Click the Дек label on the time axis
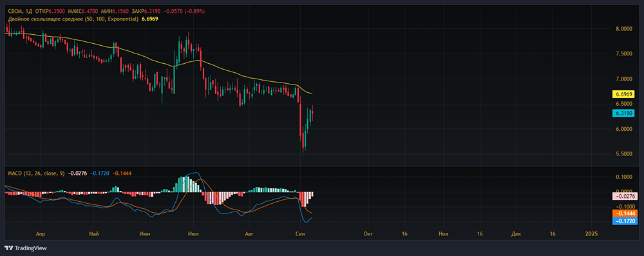Viewport: 644px width, 256px height. [516, 234]
